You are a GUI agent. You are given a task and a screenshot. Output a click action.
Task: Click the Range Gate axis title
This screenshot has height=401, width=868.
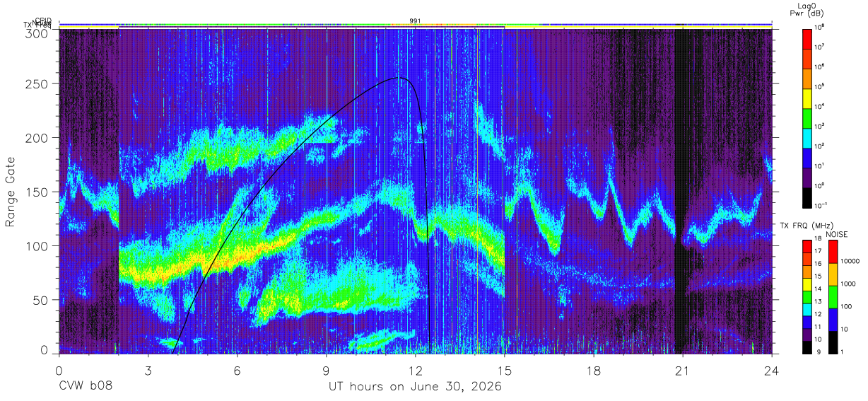[x=12, y=192]
